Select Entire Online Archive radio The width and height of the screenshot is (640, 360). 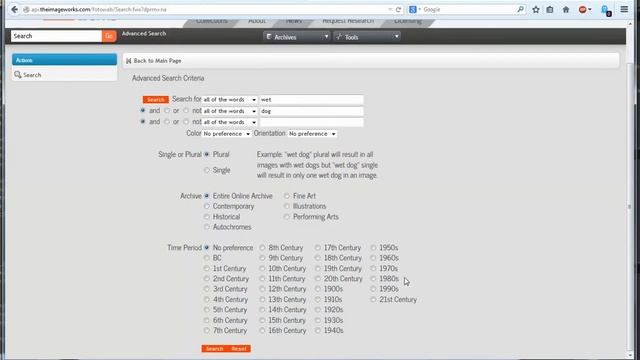(x=207, y=196)
